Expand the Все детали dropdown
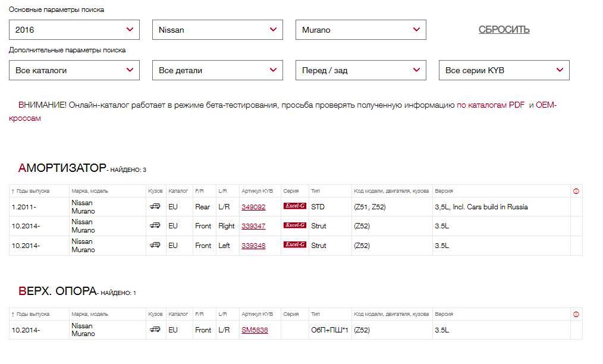This screenshot has height=364, width=603. [x=217, y=70]
